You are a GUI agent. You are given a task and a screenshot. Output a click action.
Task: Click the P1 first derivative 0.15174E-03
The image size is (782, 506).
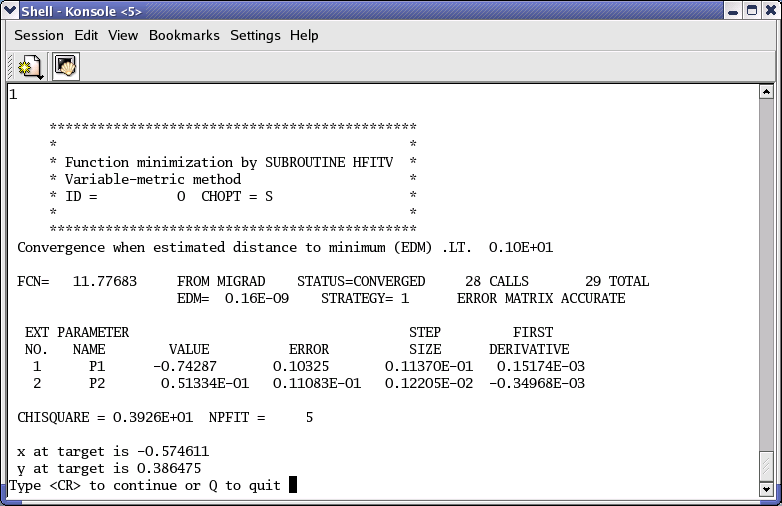point(541,366)
